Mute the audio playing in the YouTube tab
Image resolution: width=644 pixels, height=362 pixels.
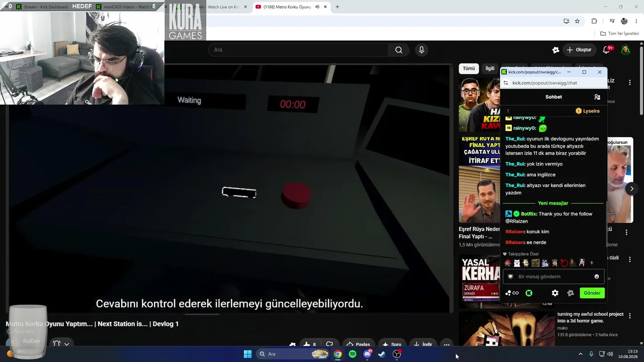318,7
